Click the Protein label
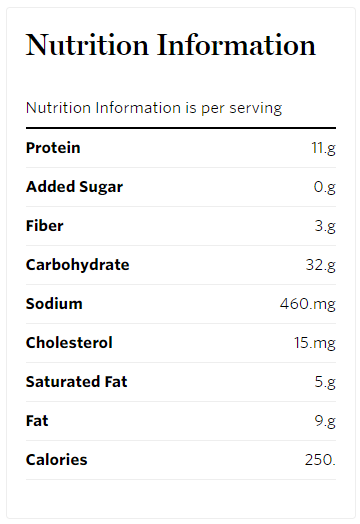The width and height of the screenshot is (360, 524). [53, 148]
